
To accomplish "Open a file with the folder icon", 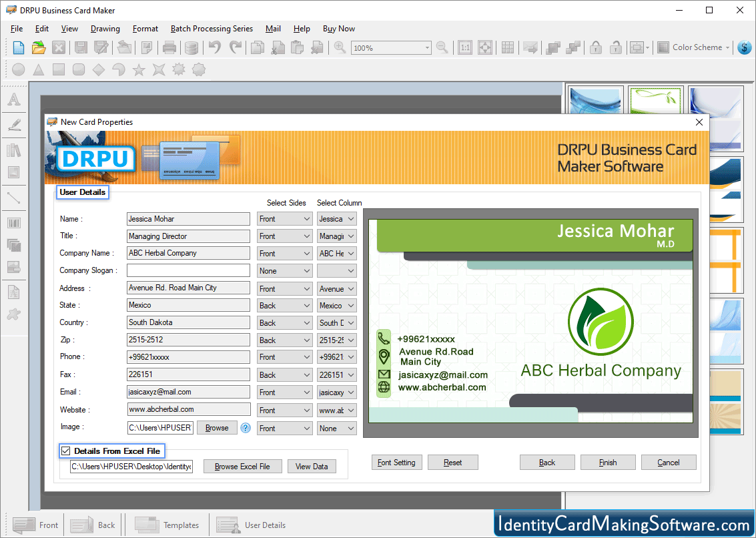I will point(39,47).
